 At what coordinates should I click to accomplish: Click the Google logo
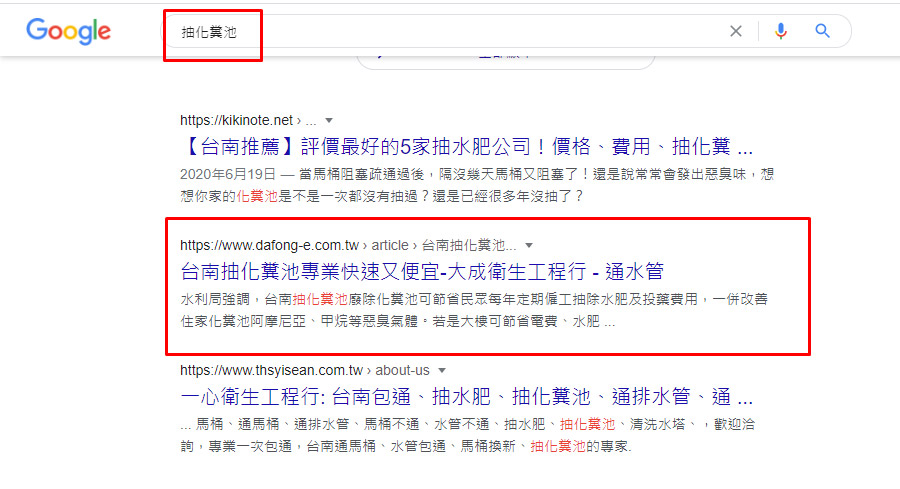(66, 31)
